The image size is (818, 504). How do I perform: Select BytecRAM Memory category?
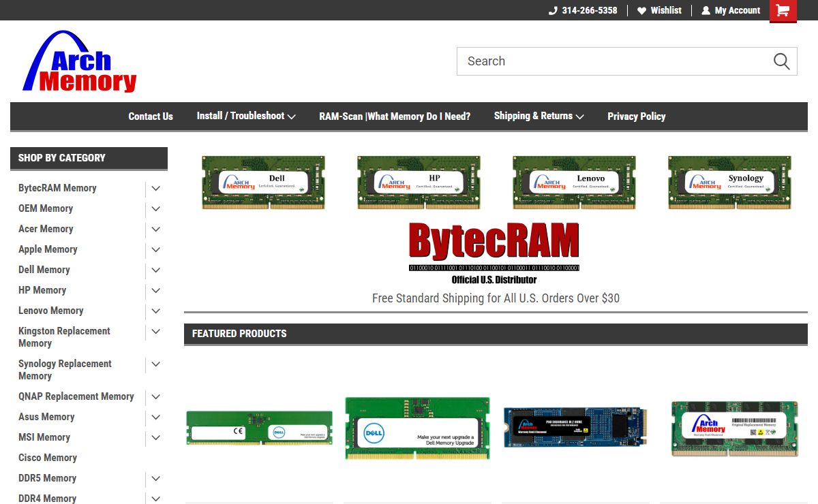pos(57,188)
